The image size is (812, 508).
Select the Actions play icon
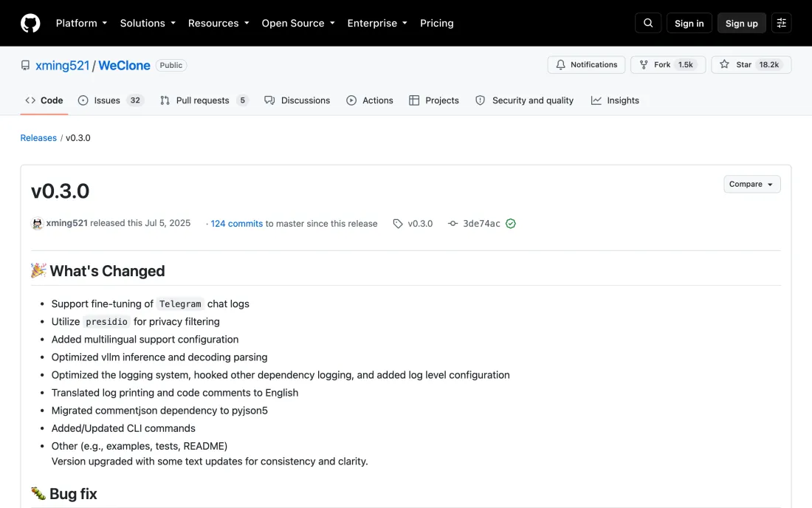[351, 100]
